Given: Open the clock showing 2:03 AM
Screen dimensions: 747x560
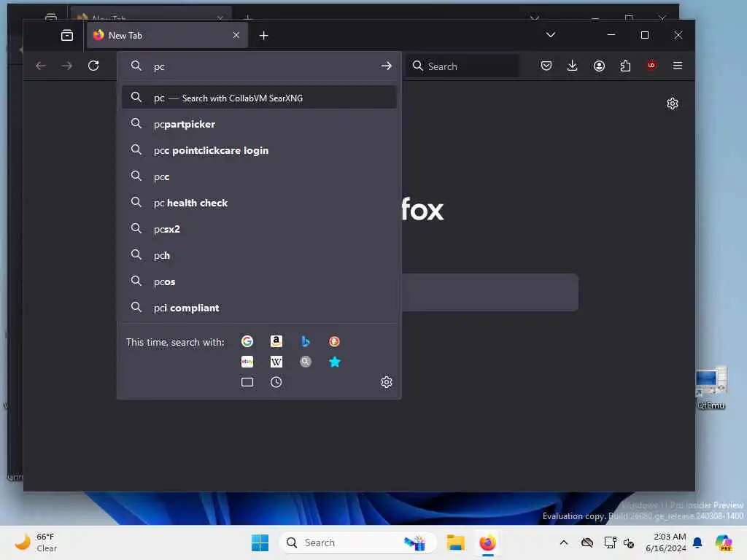Looking at the screenshot, I should tap(665, 542).
